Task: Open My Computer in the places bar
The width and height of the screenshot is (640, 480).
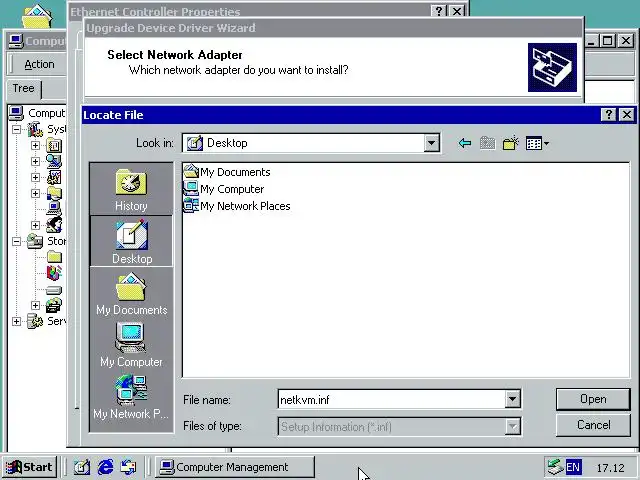Action: [x=131, y=345]
